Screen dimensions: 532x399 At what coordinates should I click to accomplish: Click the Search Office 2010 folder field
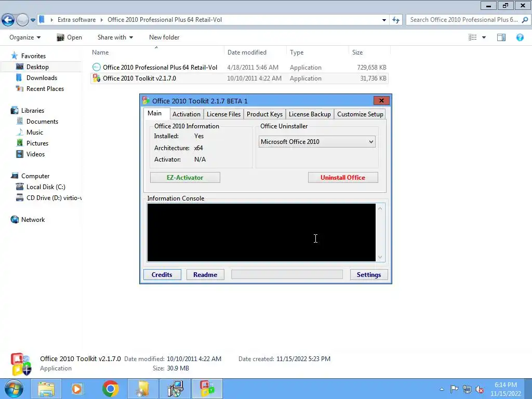point(469,20)
